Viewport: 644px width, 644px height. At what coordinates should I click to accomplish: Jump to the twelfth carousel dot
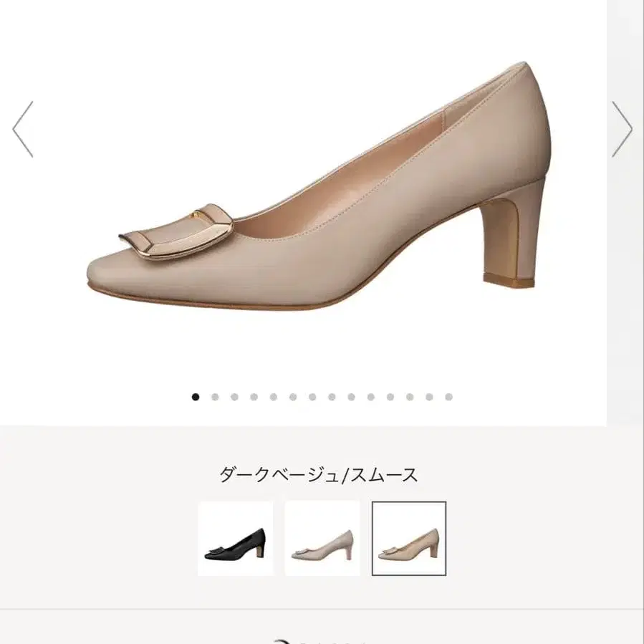[410, 397]
